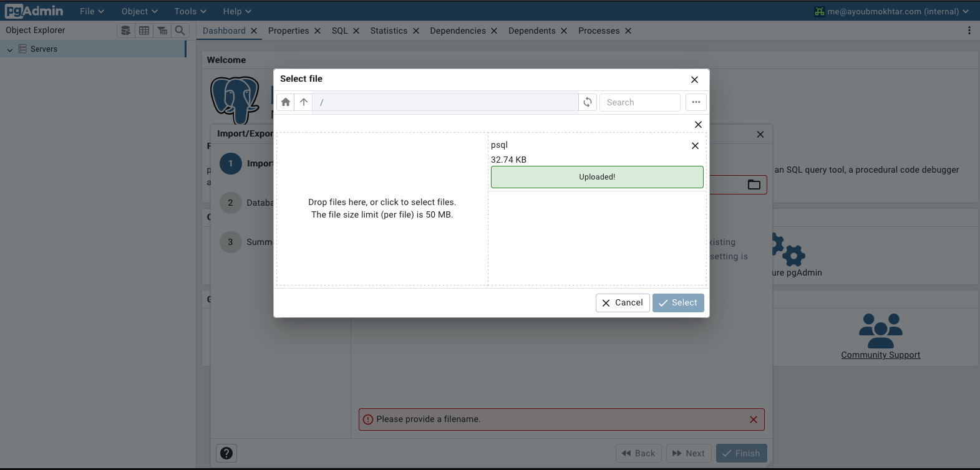Screen dimensions: 980x470
Task: Dismiss the 'Please provide a filename' error
Action: click(754, 420)
